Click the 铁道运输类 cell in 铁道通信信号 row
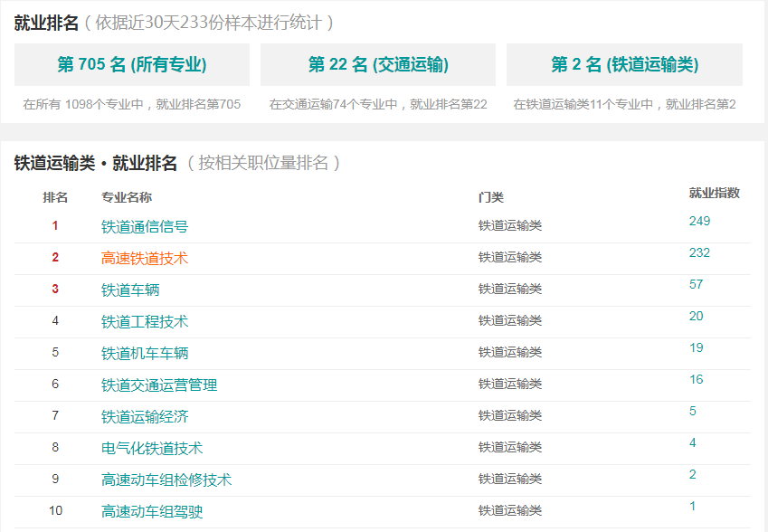 click(510, 226)
